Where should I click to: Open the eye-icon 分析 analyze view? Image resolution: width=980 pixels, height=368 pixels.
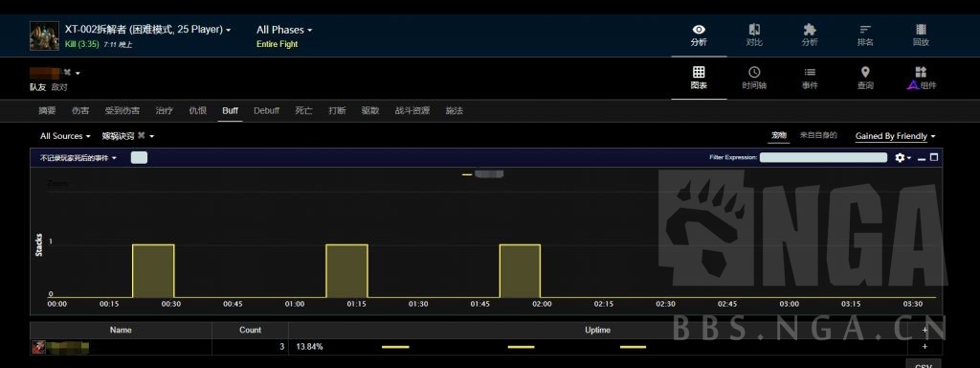tap(699, 35)
